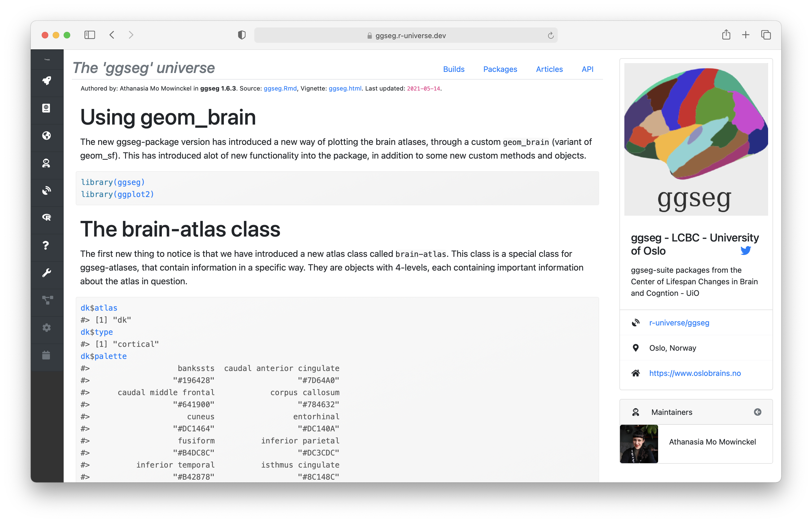Select the rocket icon in the sidebar
The width and height of the screenshot is (812, 523).
click(47, 81)
